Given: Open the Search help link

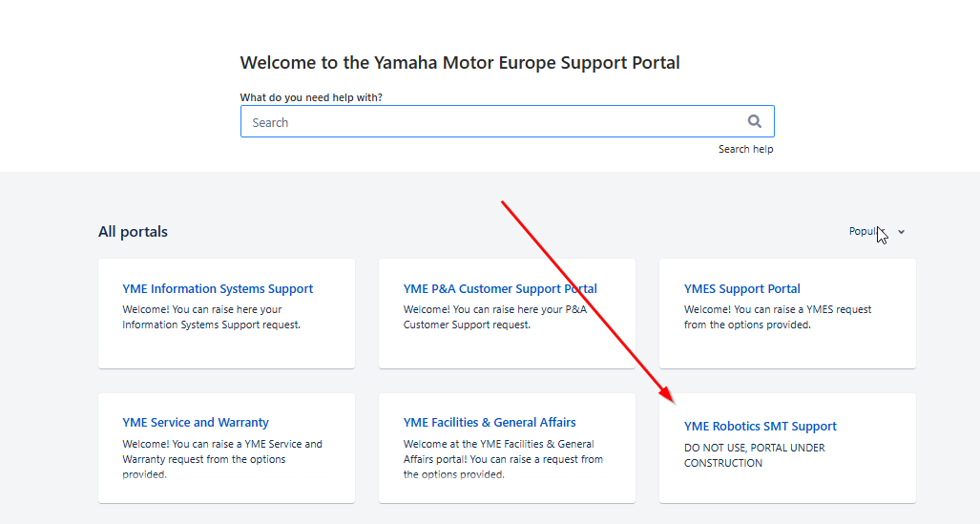Looking at the screenshot, I should click(x=745, y=149).
